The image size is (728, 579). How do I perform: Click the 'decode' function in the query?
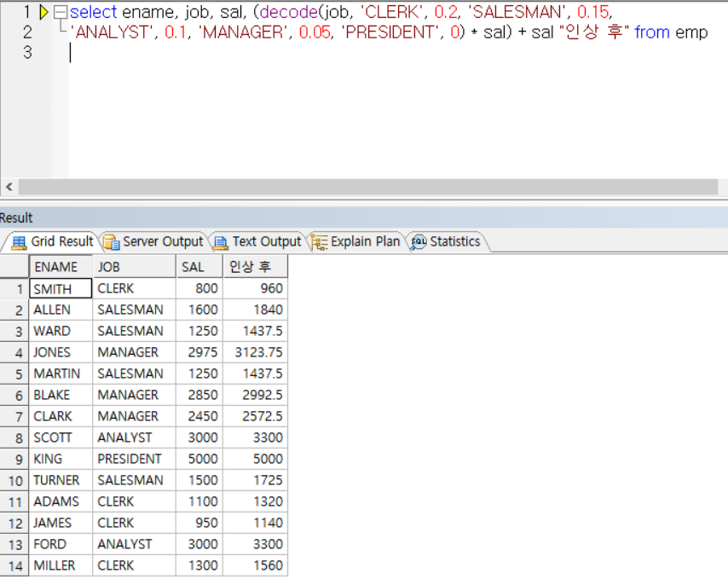(288, 12)
